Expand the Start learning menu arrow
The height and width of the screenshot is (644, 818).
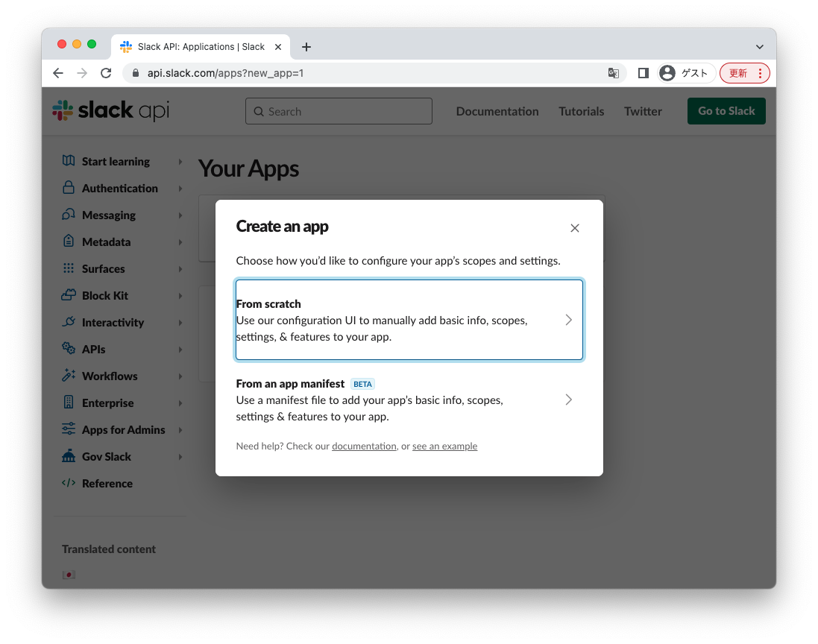pyautogui.click(x=180, y=162)
